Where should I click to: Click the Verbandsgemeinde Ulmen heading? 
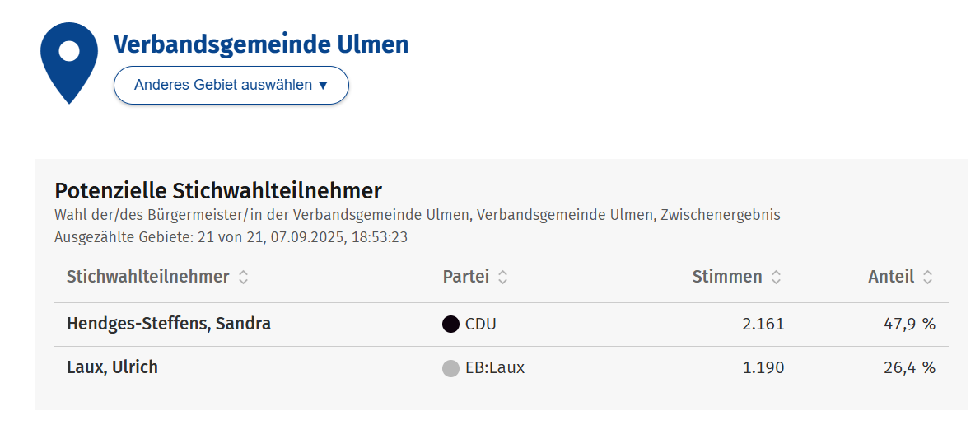(260, 44)
